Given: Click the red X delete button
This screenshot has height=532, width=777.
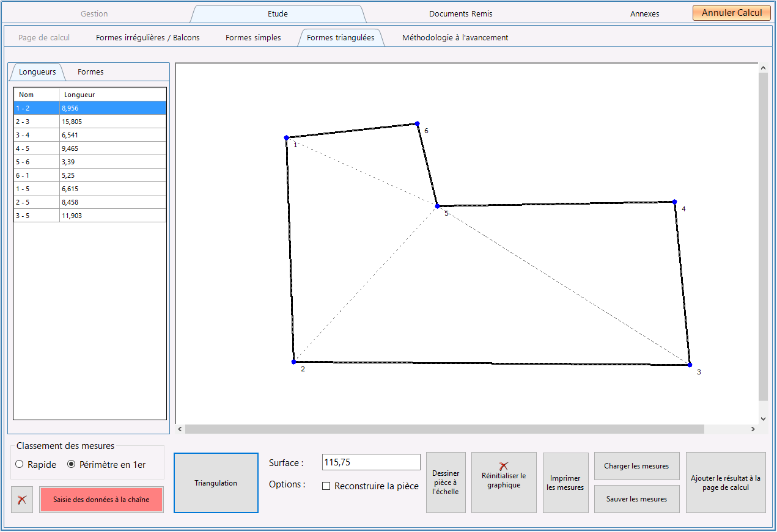Looking at the screenshot, I should point(22,500).
